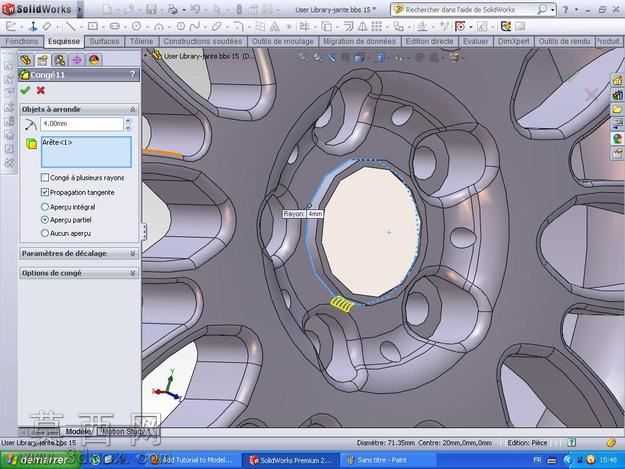The height and width of the screenshot is (469, 625).
Task: Switch to the Fonctions tab
Action: tap(22, 41)
